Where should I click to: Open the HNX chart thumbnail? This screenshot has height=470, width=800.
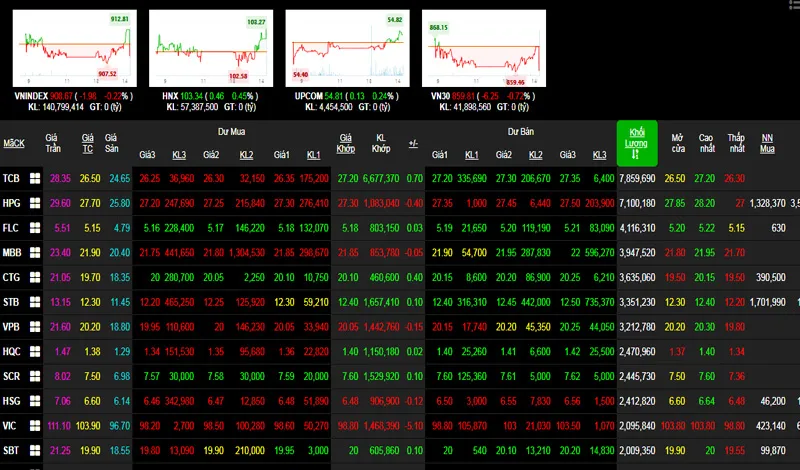point(211,48)
